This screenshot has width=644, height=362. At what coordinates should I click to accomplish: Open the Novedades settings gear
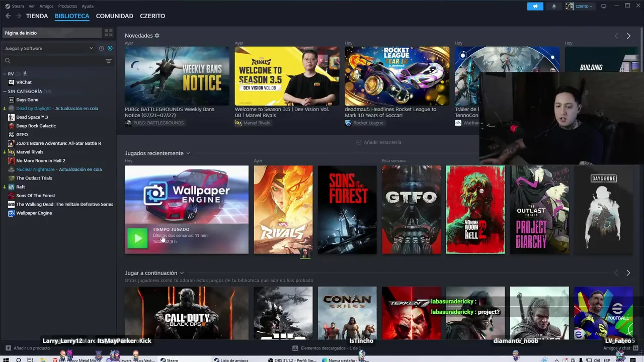[157, 36]
